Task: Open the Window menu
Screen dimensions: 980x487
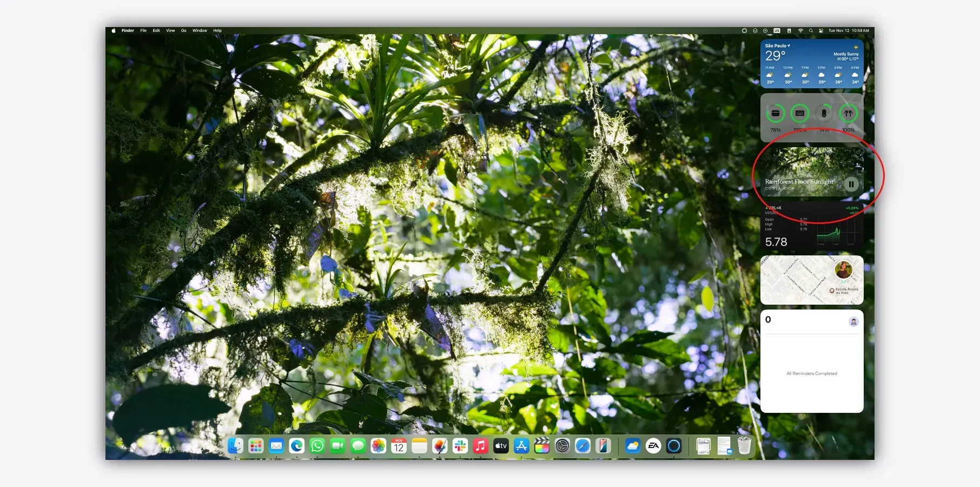Action: [200, 31]
